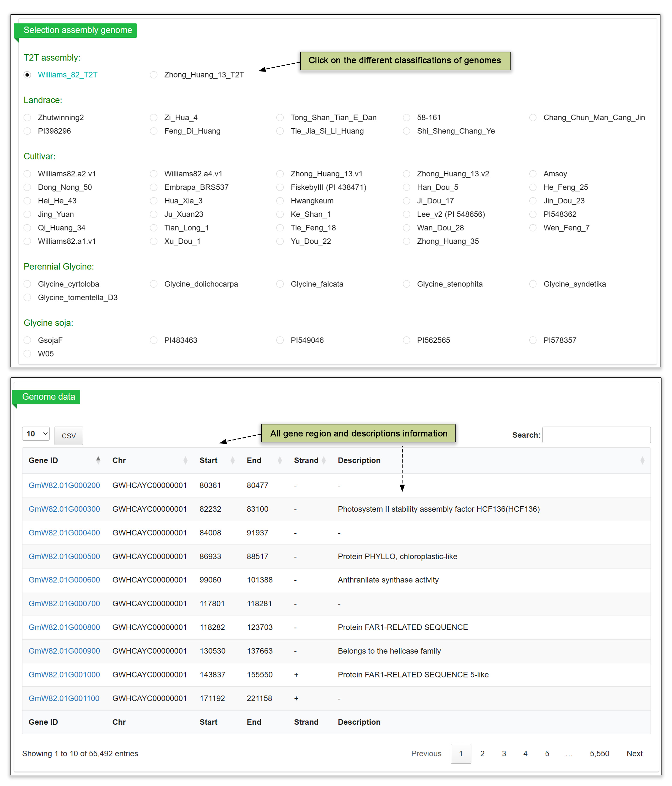672x786 pixels.
Task: Sort table by Chr column arrow
Action: click(x=185, y=460)
